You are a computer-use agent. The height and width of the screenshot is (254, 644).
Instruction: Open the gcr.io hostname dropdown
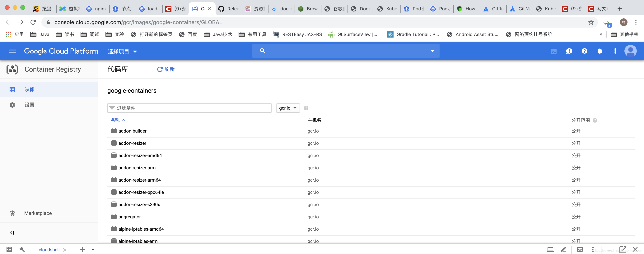[x=288, y=108]
